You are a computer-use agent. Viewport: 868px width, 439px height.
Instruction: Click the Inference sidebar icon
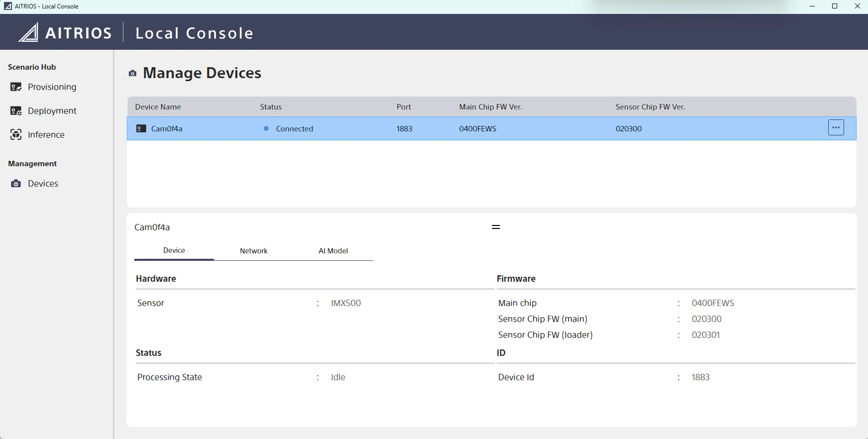[x=16, y=135]
